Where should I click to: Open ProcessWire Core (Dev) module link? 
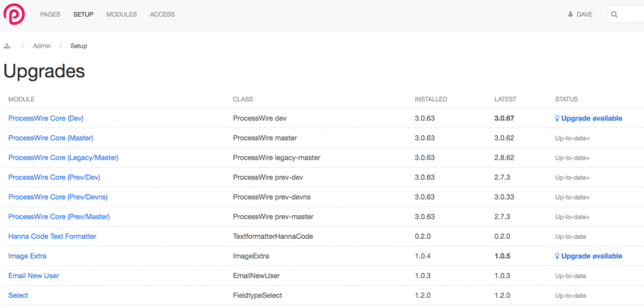(x=46, y=118)
